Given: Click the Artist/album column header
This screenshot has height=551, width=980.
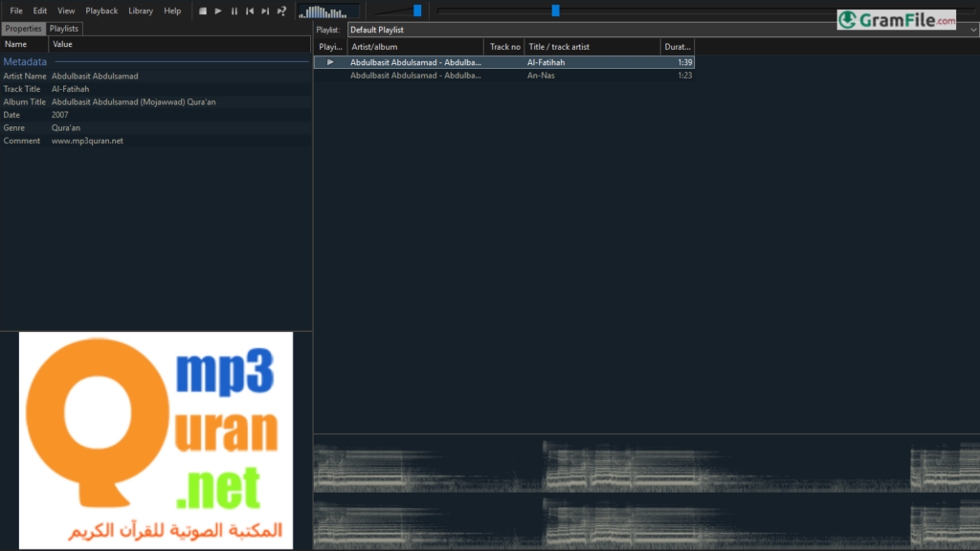Looking at the screenshot, I should pos(416,46).
